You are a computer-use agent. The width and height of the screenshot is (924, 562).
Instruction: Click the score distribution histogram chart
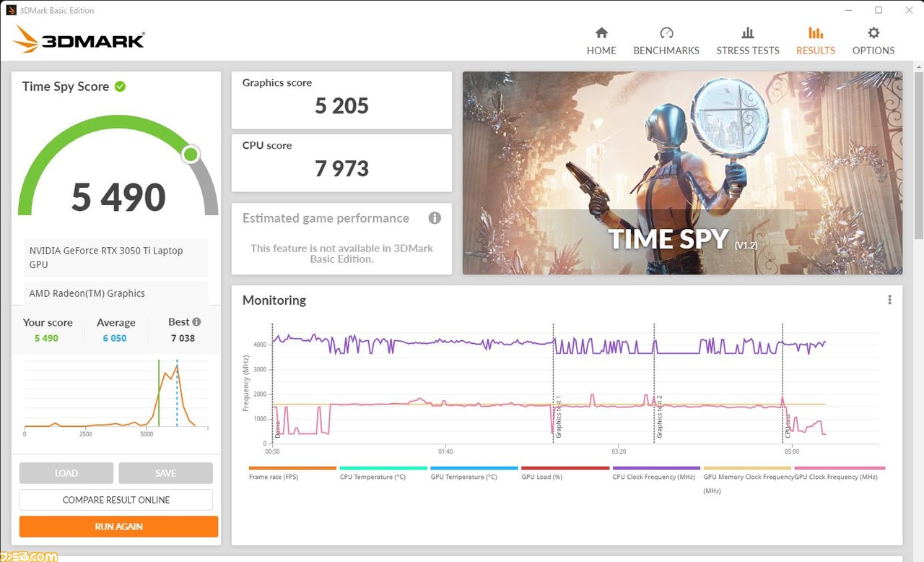pyautogui.click(x=115, y=397)
